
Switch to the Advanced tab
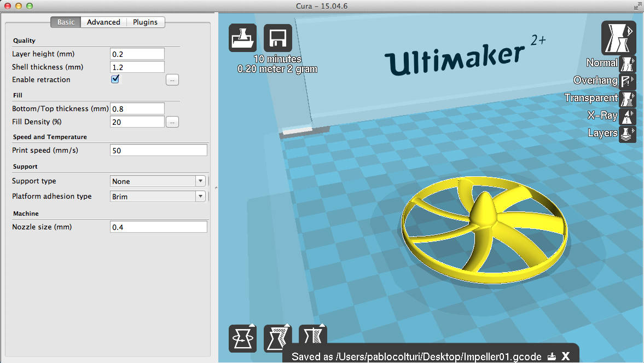pyautogui.click(x=103, y=22)
